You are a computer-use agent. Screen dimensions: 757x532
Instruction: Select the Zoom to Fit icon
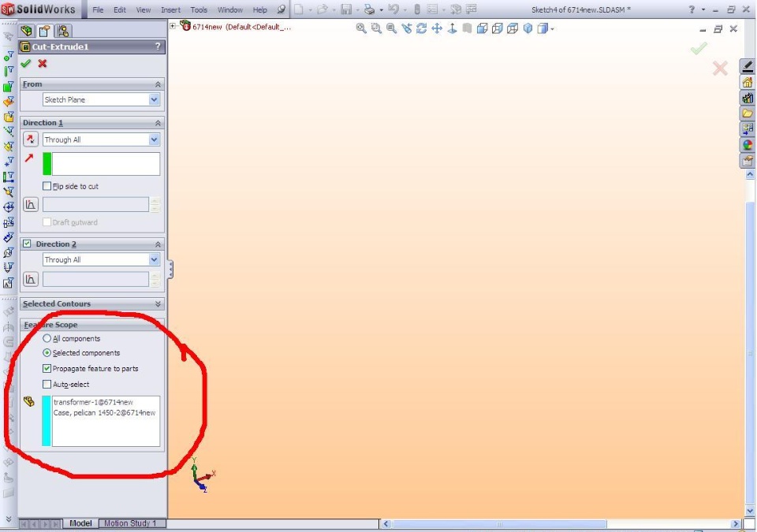pos(360,28)
